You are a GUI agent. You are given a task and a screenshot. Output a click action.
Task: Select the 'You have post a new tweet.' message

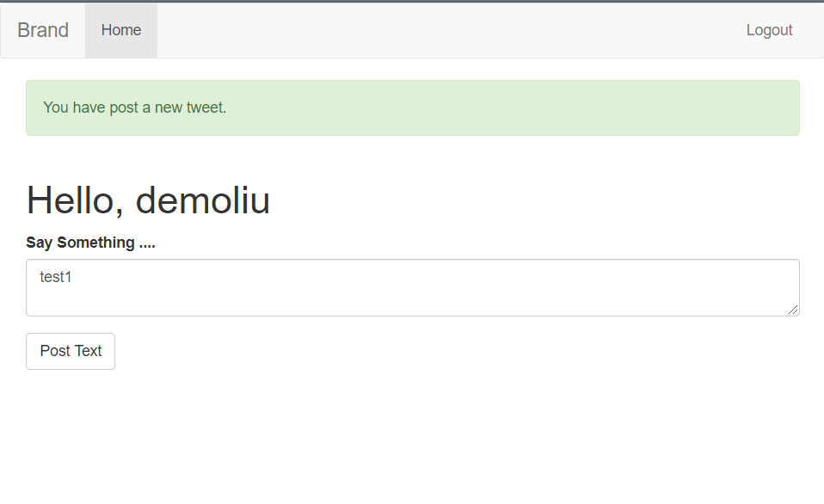coord(134,108)
